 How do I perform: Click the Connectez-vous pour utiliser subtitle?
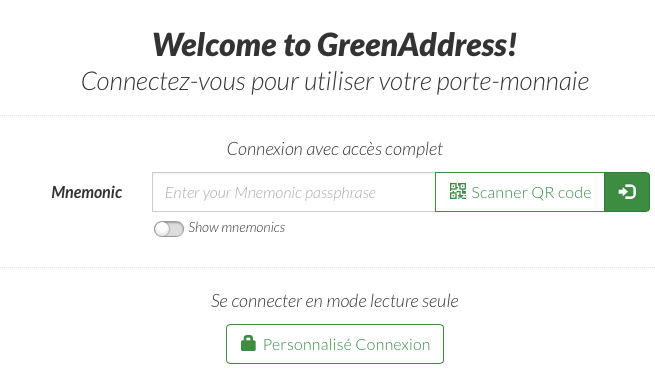(x=335, y=81)
